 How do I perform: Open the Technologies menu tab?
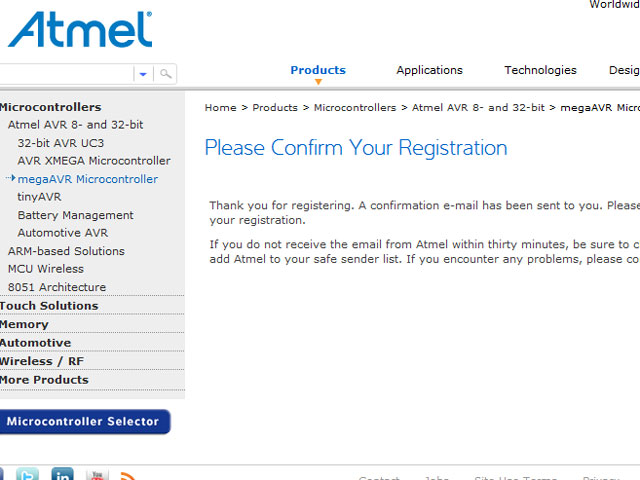click(x=540, y=70)
